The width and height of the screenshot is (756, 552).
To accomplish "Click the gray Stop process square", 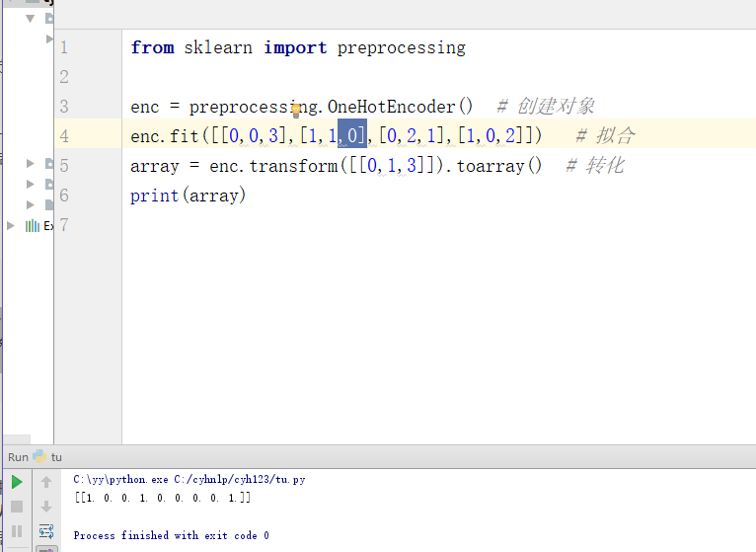I will pos(17,507).
